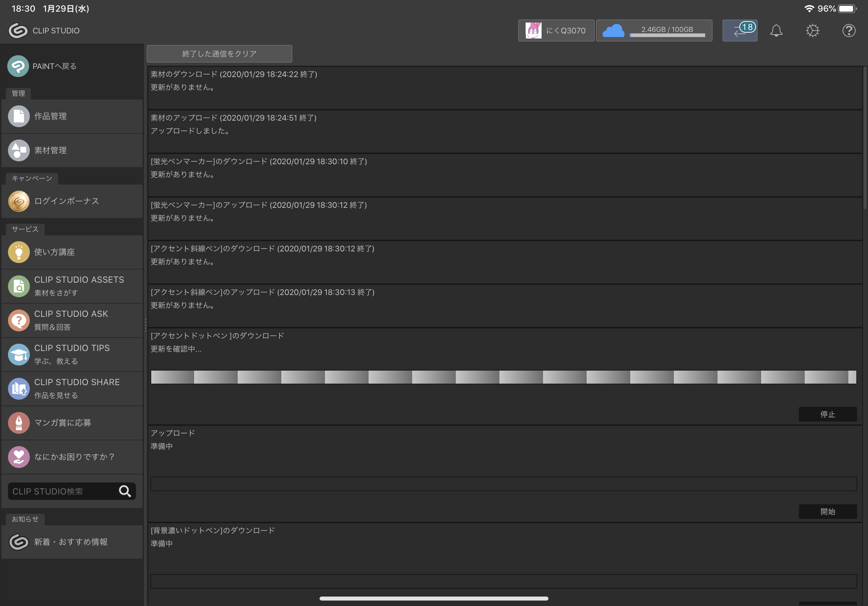This screenshot has height=606, width=868.
Task: Select the サービス section tab
Action: [x=25, y=229]
